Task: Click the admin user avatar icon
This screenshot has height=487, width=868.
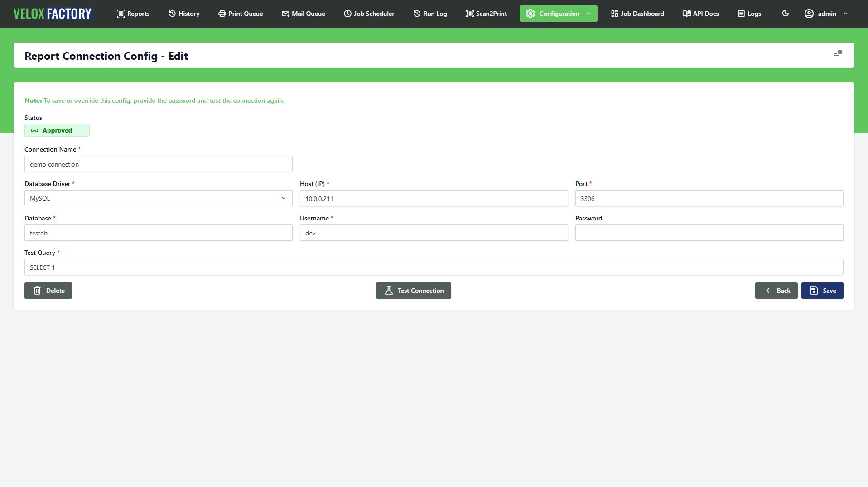Action: click(809, 14)
